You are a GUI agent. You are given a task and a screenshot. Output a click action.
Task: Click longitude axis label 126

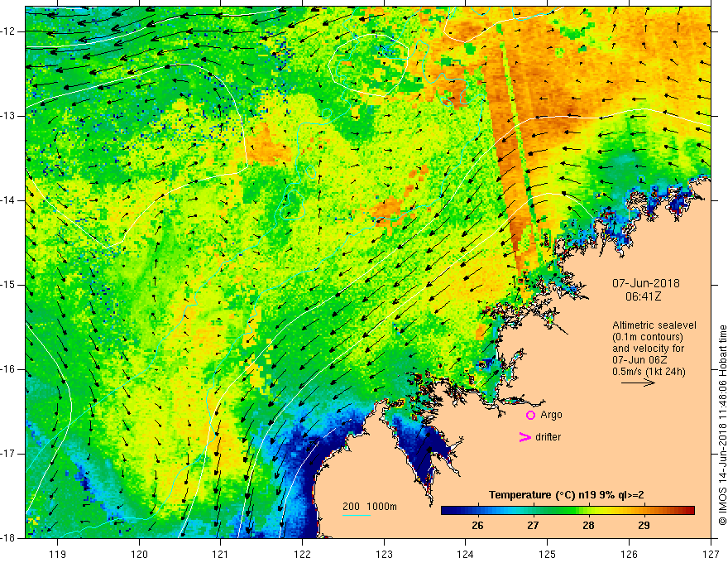(x=629, y=554)
